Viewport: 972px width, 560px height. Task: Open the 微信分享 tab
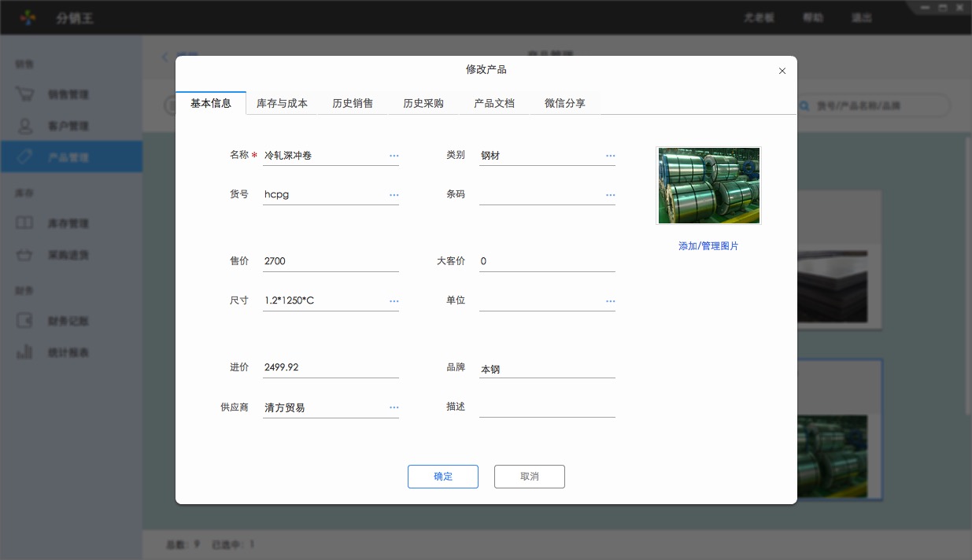[565, 103]
